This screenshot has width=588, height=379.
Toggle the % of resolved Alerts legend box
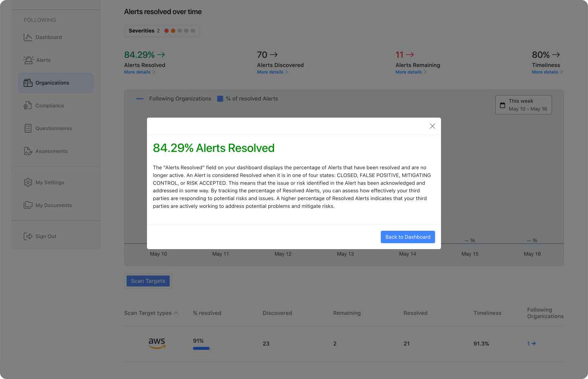tap(220, 99)
